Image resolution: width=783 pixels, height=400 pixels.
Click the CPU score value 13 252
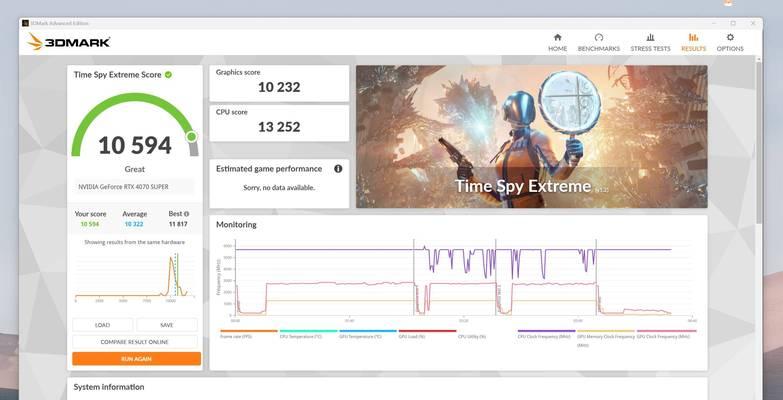point(279,127)
